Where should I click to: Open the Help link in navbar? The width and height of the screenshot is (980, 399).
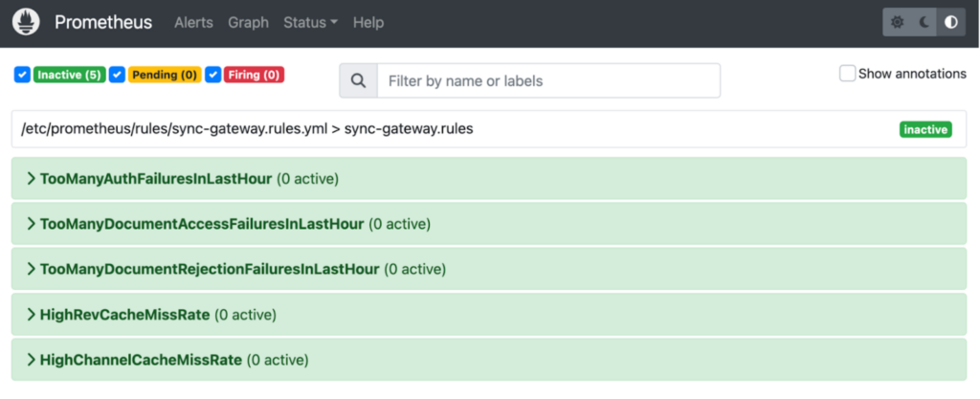(368, 22)
